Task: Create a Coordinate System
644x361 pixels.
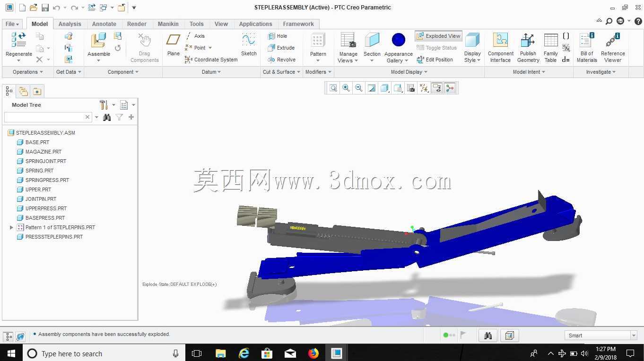Action: click(x=211, y=60)
